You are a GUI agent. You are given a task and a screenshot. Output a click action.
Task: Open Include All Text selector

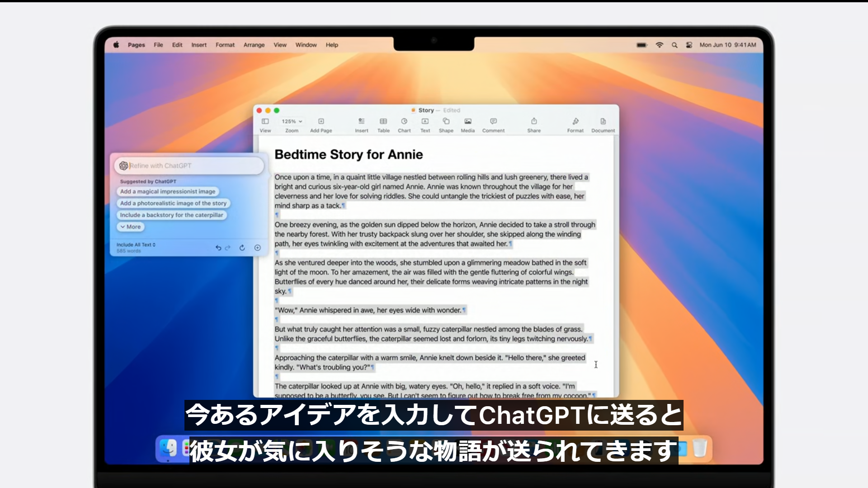coord(136,244)
